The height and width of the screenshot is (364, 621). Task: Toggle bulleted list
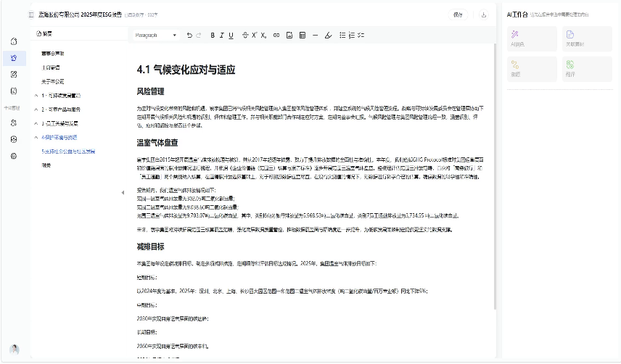click(342, 36)
